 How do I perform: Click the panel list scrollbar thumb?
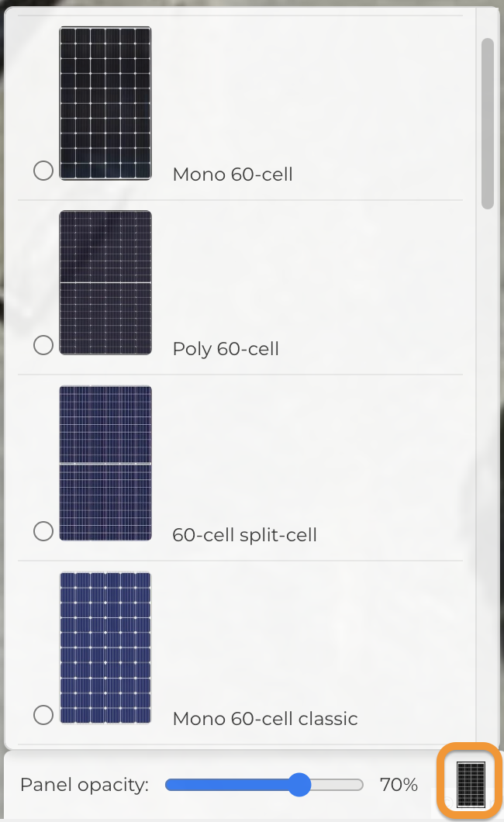(488, 123)
